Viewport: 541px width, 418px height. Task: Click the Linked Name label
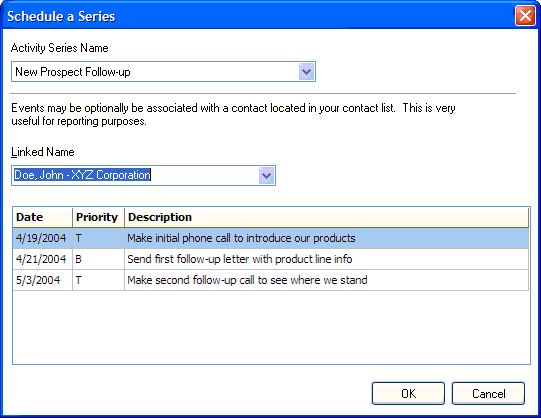pos(43,152)
